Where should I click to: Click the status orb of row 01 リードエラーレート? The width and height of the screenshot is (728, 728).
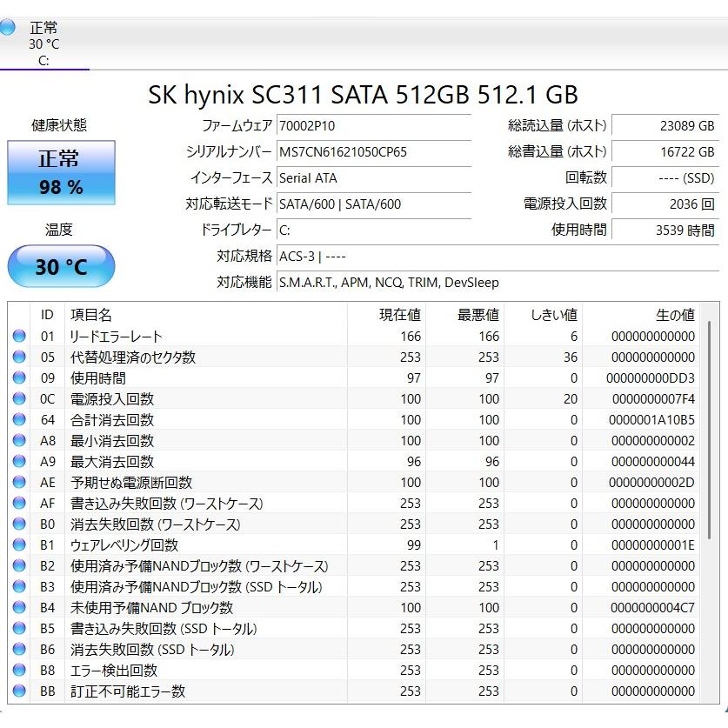pyautogui.click(x=19, y=336)
